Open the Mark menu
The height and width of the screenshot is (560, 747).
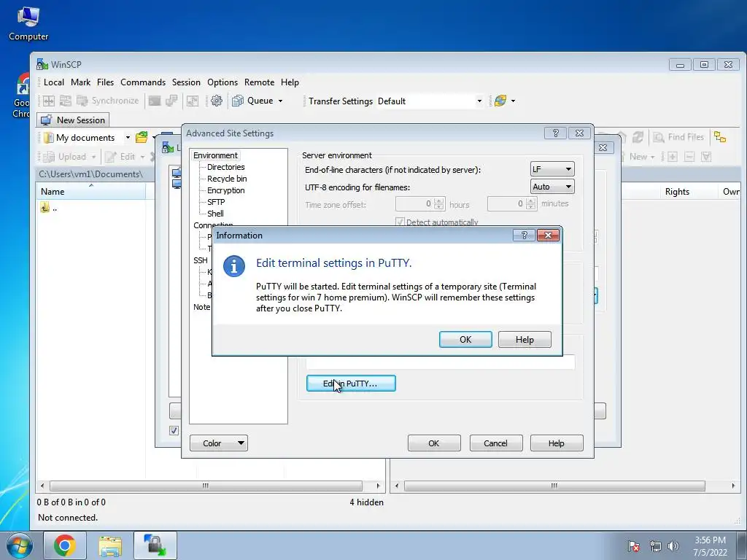point(80,82)
